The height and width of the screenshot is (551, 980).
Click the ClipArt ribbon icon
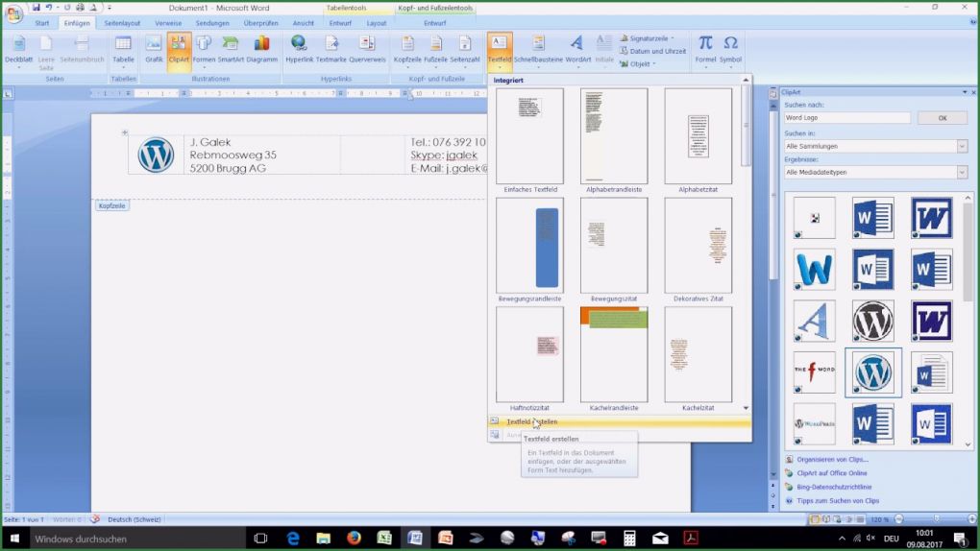(179, 48)
